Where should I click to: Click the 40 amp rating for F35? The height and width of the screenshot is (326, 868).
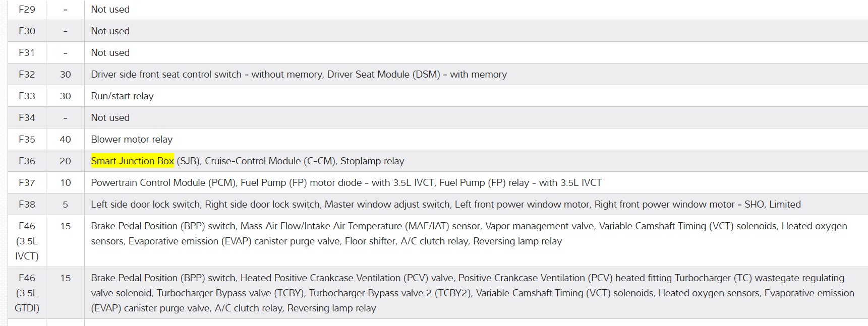point(65,140)
